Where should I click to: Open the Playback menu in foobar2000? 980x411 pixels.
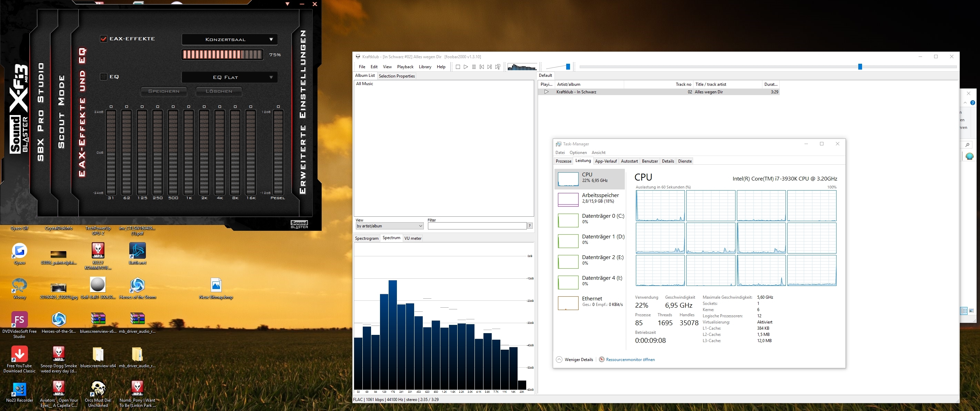click(x=405, y=67)
